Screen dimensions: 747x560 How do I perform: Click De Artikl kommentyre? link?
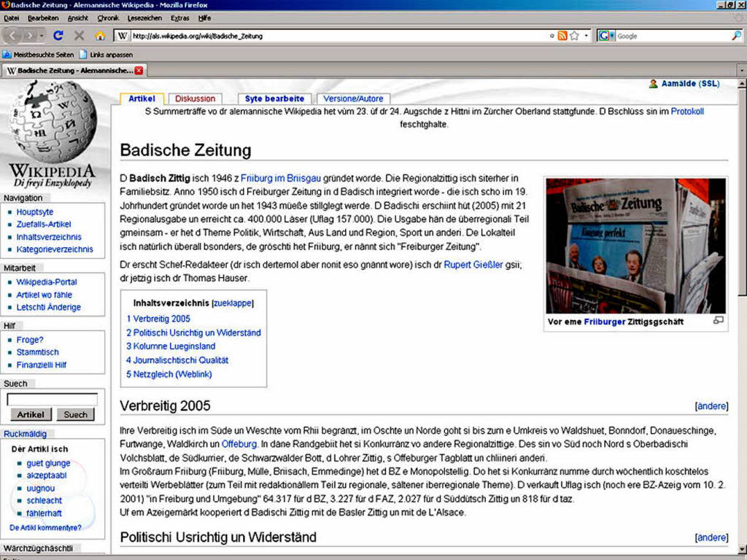click(x=45, y=528)
